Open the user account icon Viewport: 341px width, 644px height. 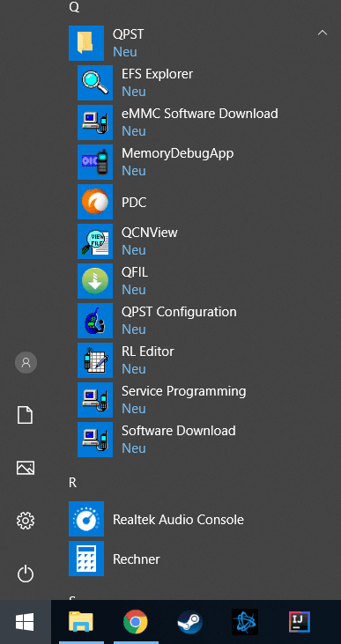(26, 362)
